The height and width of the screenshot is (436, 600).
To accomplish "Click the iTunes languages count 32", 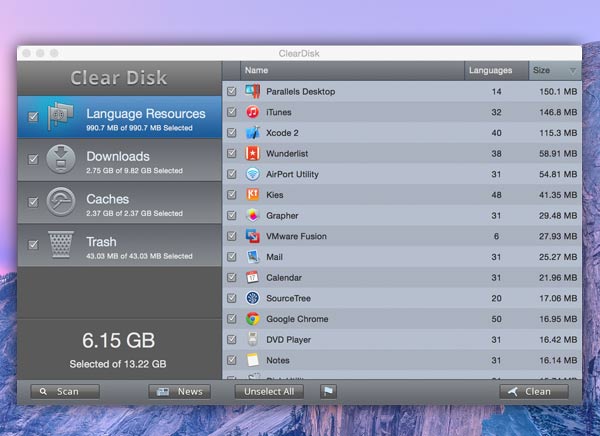I will click(496, 112).
